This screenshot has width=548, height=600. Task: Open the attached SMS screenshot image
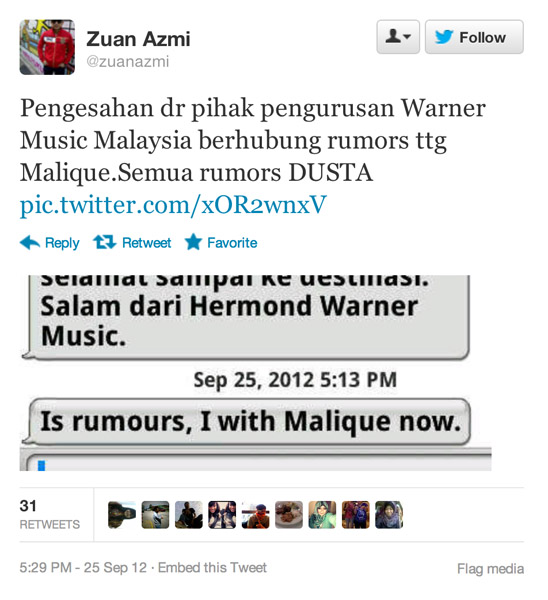(x=255, y=373)
